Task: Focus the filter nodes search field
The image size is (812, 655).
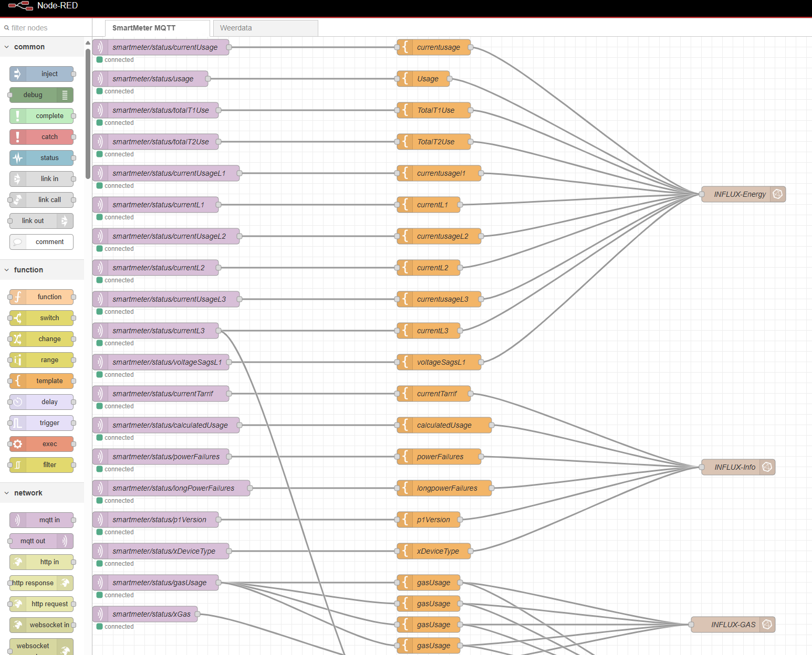Action: 46,28
